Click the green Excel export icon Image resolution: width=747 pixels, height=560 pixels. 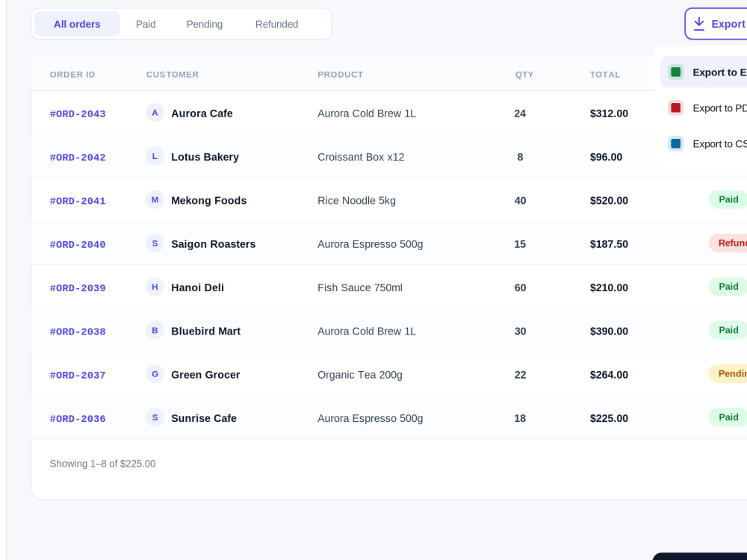(675, 72)
